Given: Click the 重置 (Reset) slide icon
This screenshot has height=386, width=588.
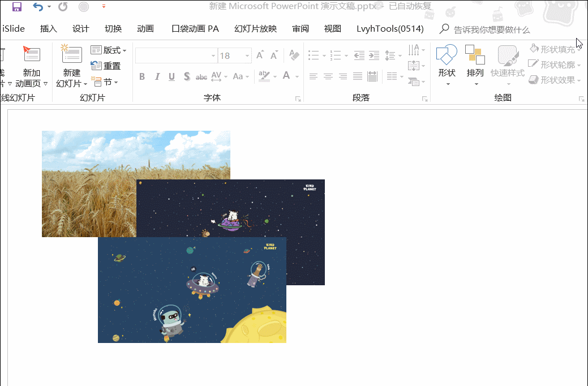Looking at the screenshot, I should tap(106, 66).
